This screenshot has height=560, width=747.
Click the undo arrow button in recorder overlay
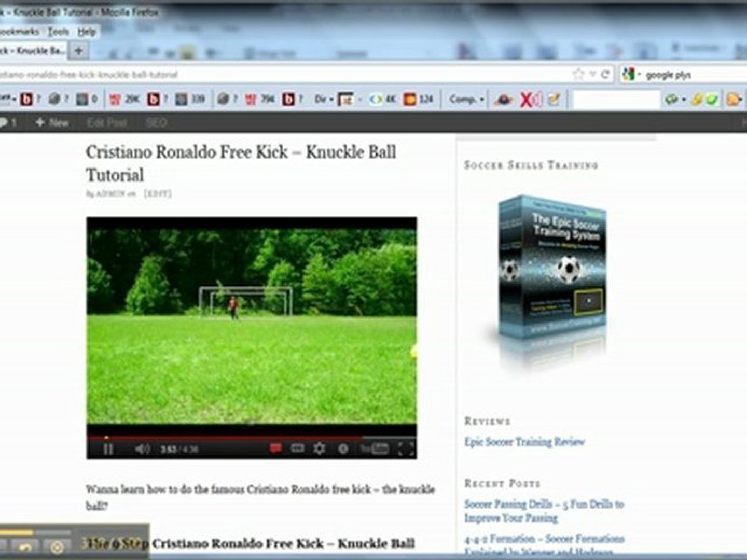click(x=25, y=547)
